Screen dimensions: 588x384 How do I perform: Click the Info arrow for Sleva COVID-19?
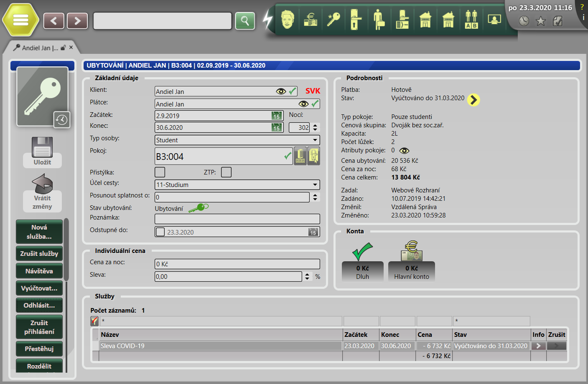point(538,346)
